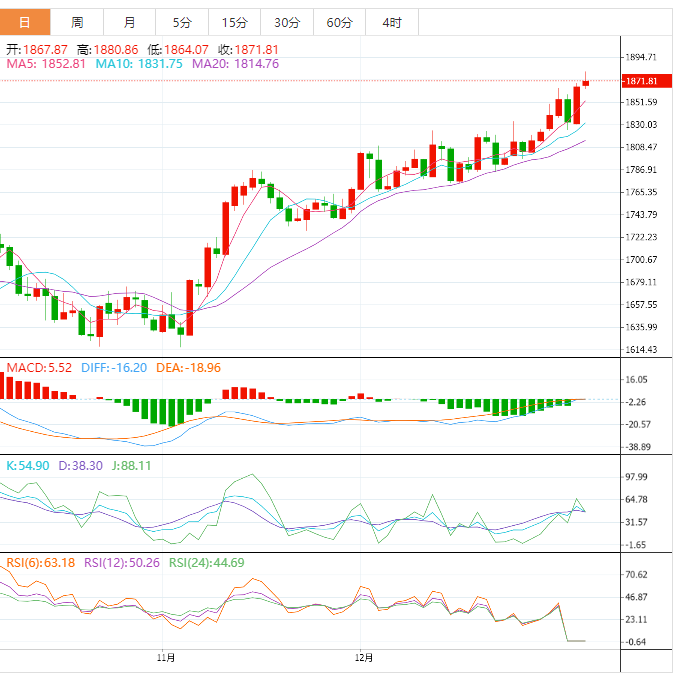Click the MA20: 1814.76 indicator label

click(x=235, y=64)
